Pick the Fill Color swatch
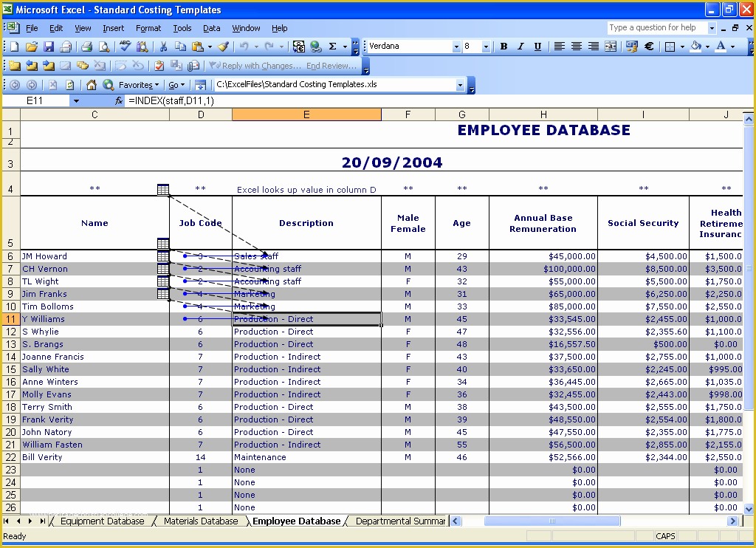This screenshot has width=756, height=548. click(x=695, y=46)
